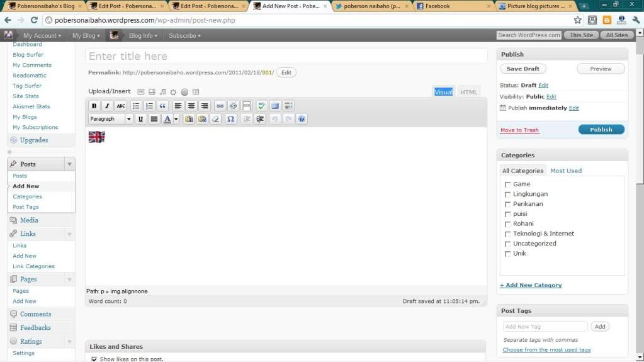This screenshot has height=362, width=644.
Task: Tick the Teknologi & Internet category
Action: (507, 234)
